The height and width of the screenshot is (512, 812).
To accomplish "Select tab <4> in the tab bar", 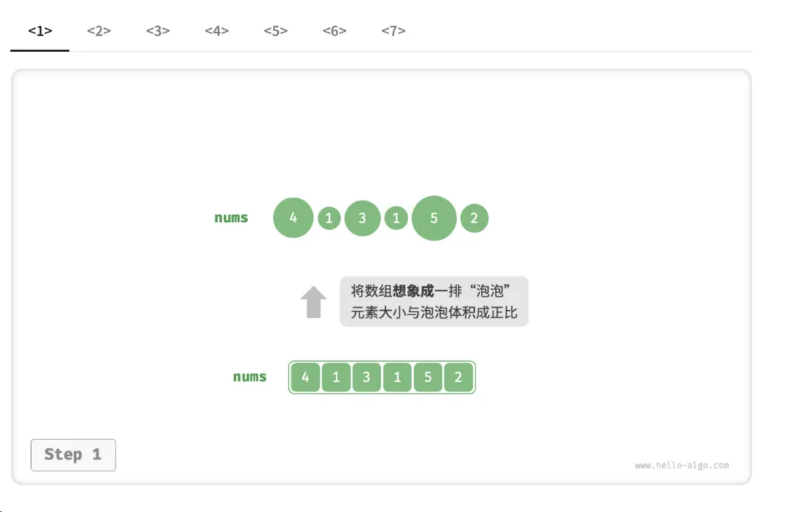I will point(216,31).
